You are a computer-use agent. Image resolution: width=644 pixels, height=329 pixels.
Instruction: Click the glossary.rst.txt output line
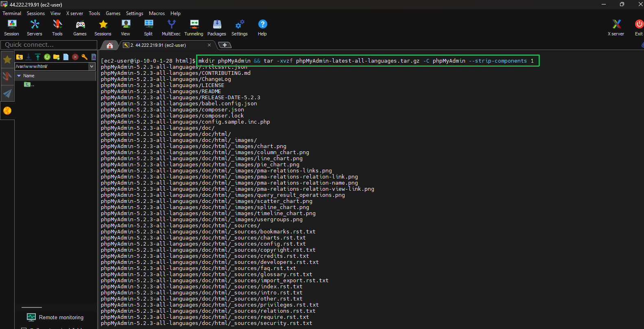pos(207,275)
